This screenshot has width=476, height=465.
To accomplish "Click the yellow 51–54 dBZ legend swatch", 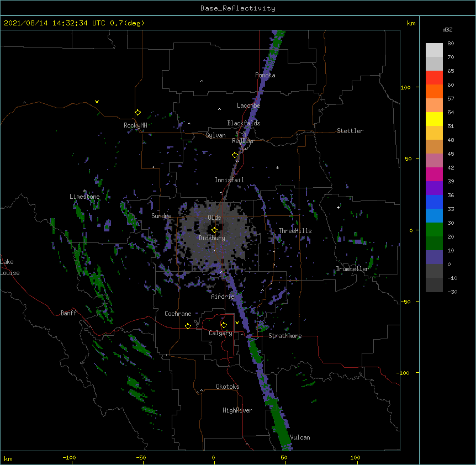I will (x=434, y=119).
